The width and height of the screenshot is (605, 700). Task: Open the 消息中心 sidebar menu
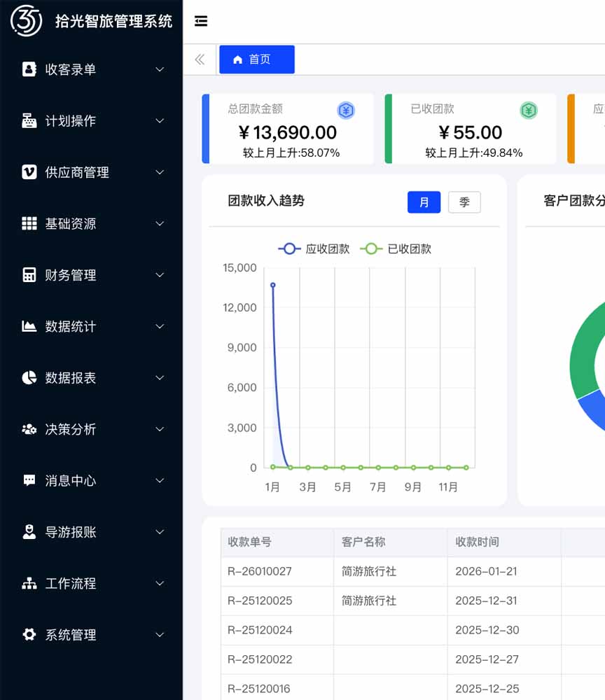[91, 480]
